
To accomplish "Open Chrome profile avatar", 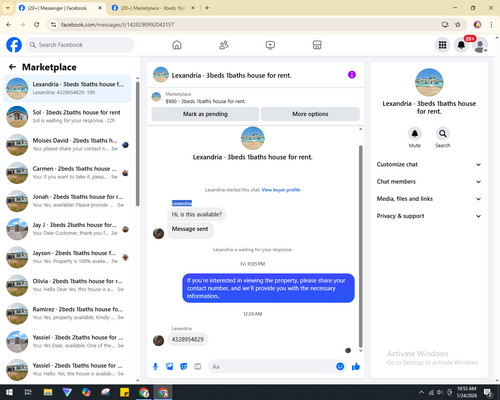I will click(x=477, y=24).
